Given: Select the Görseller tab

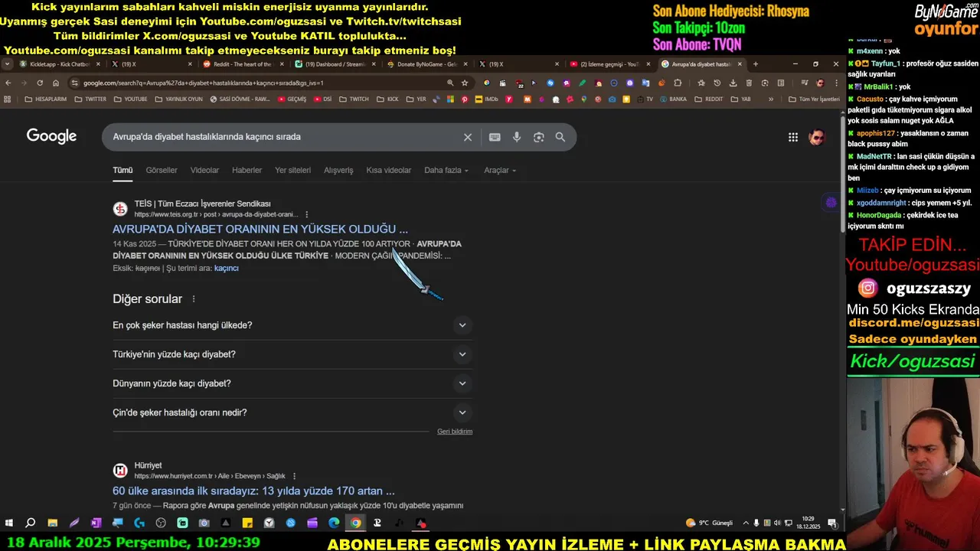Looking at the screenshot, I should point(162,170).
